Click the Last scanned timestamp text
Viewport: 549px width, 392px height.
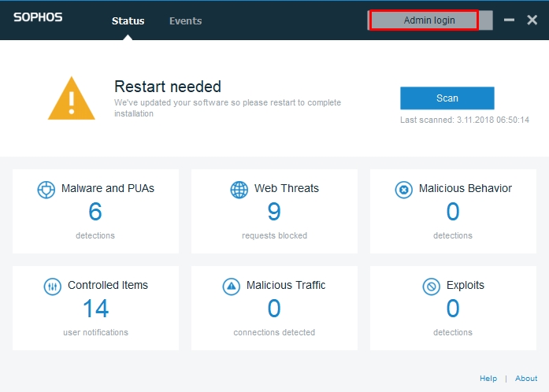coord(465,120)
